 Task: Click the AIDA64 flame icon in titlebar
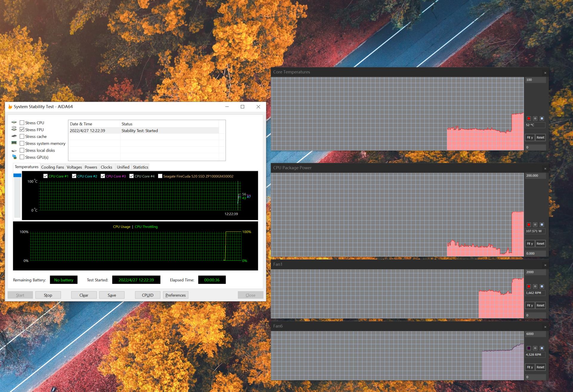pyautogui.click(x=10, y=107)
